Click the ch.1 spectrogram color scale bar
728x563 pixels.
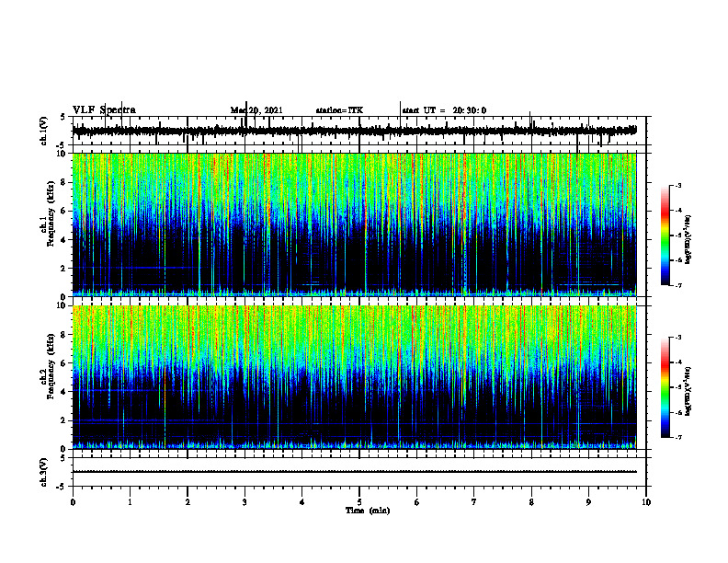[x=665, y=236]
